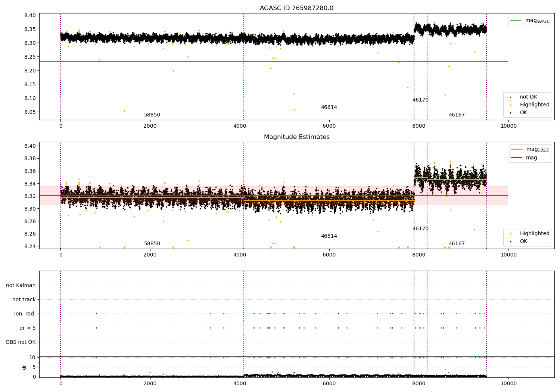
Task: Click the 8.32 y-axis tick label
Action: [30, 196]
